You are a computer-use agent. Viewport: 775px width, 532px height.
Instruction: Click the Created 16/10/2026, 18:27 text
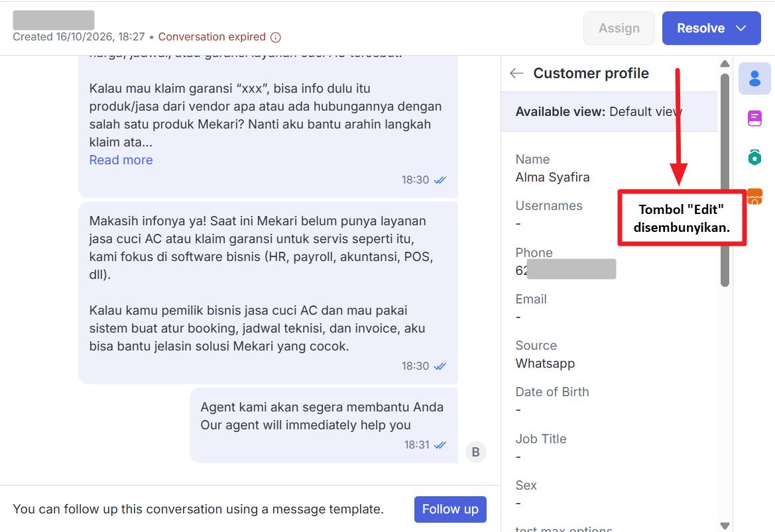(79, 37)
